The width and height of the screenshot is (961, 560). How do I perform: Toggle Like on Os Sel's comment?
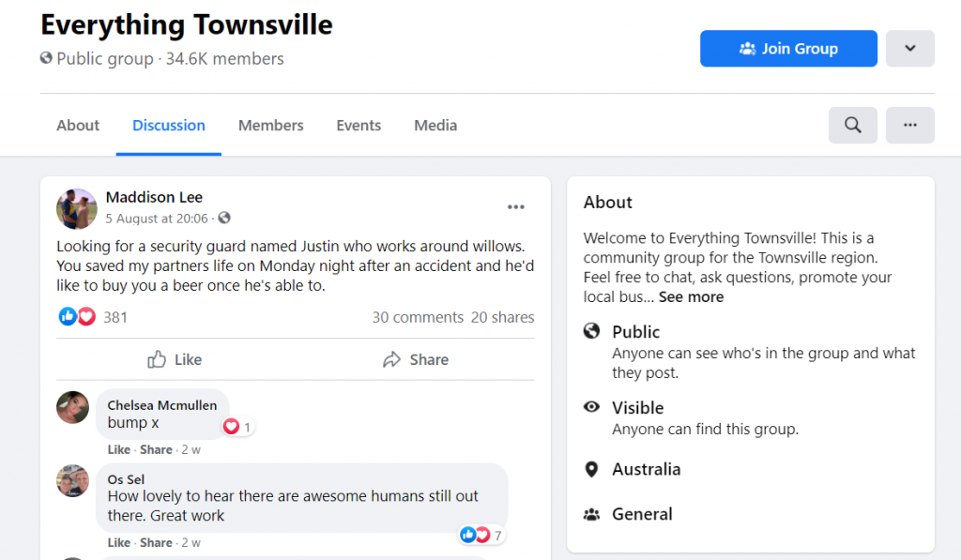119,542
